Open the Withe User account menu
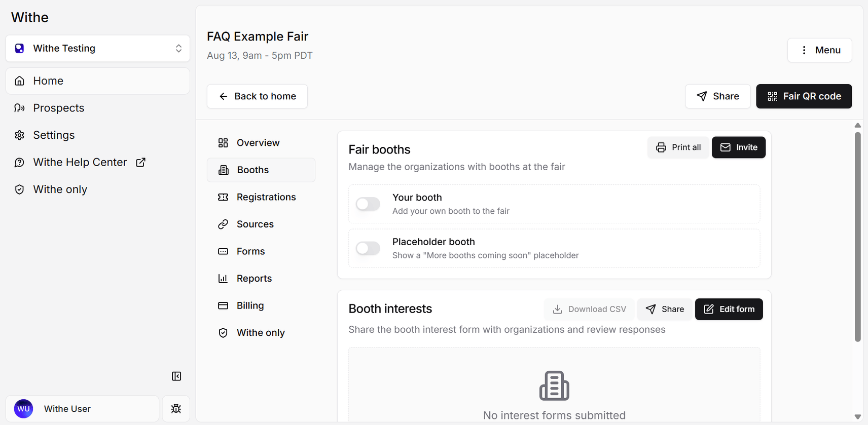 (x=82, y=409)
